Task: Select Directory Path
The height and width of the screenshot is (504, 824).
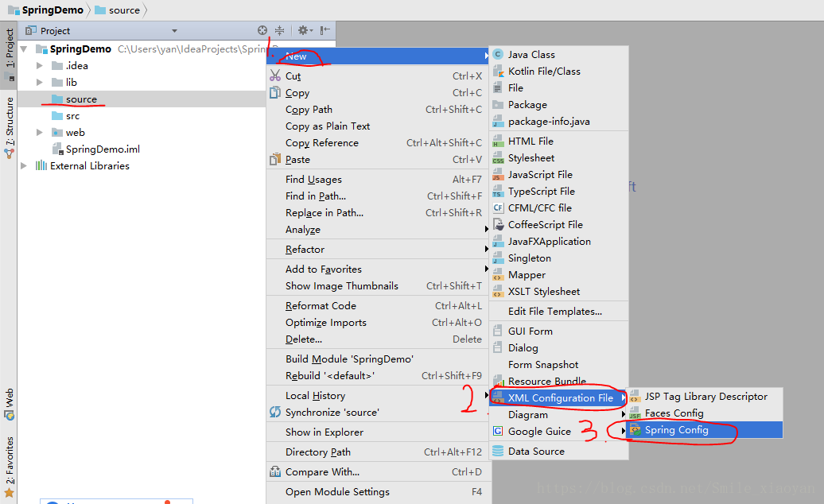Action: [x=377, y=452]
